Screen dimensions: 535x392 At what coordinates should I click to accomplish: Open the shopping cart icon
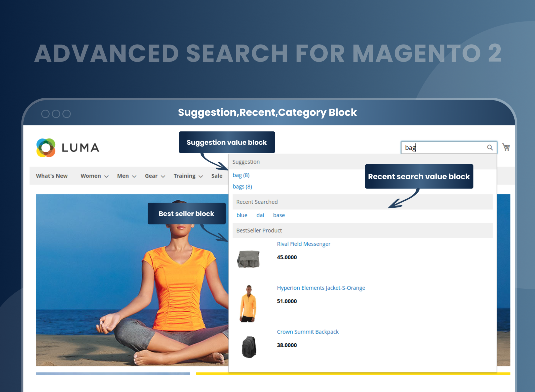[x=506, y=147]
